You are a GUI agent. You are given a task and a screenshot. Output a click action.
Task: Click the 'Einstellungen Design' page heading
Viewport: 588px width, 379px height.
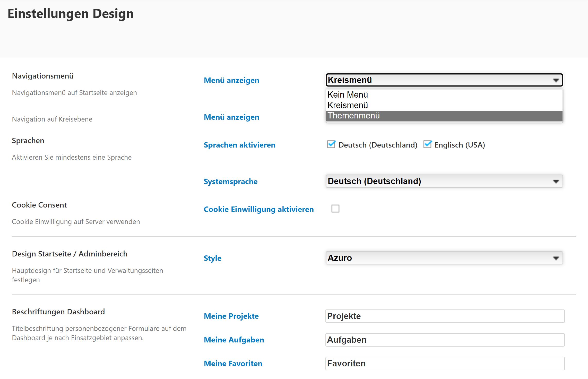(x=71, y=14)
